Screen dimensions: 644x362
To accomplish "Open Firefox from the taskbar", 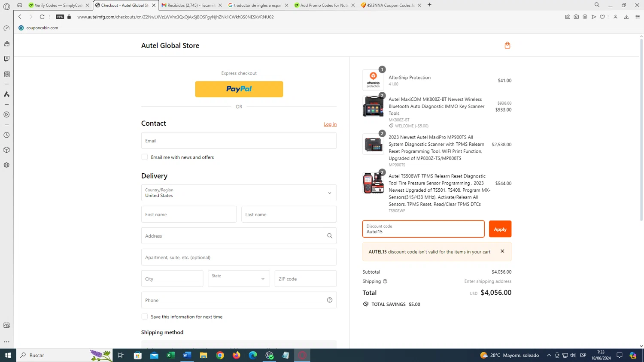I will pos(237,355).
